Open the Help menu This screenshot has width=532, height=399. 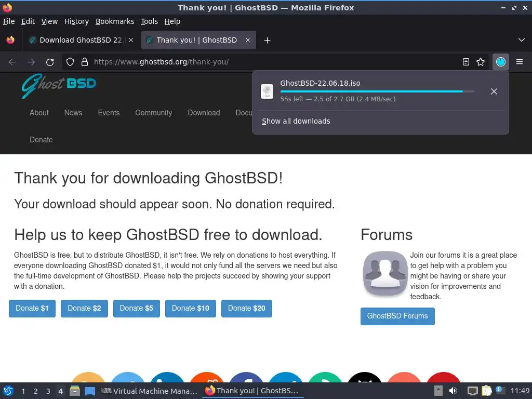(x=172, y=21)
